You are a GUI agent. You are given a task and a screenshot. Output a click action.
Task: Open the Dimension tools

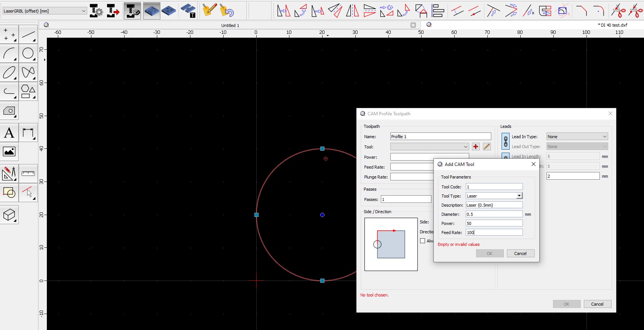tap(28, 132)
